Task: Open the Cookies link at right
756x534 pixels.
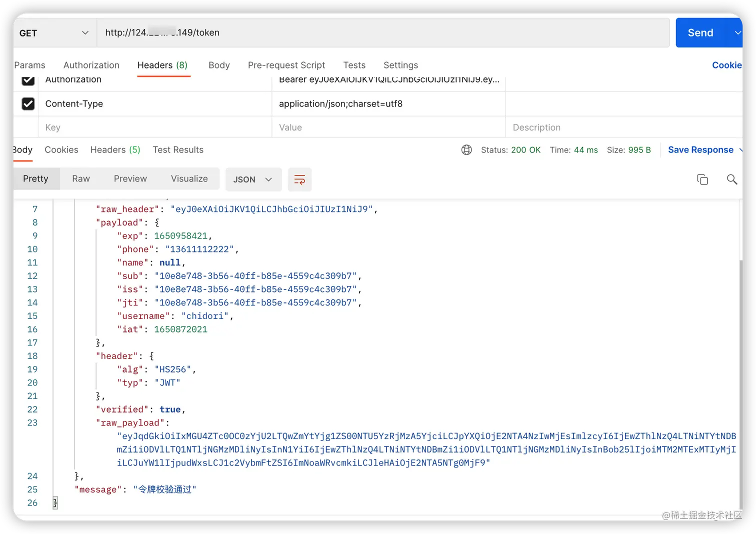Action: pos(727,65)
